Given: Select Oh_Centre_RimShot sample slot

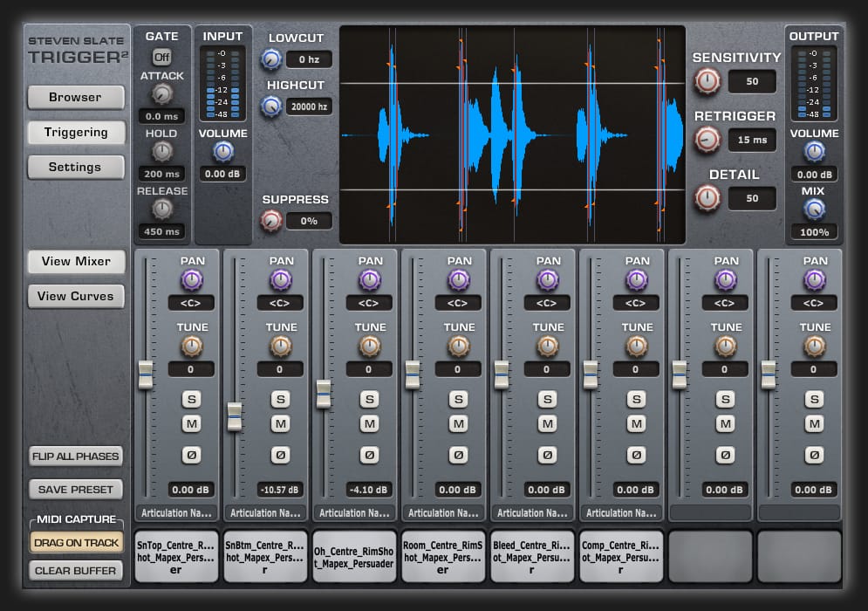Looking at the screenshot, I should pos(354,557).
